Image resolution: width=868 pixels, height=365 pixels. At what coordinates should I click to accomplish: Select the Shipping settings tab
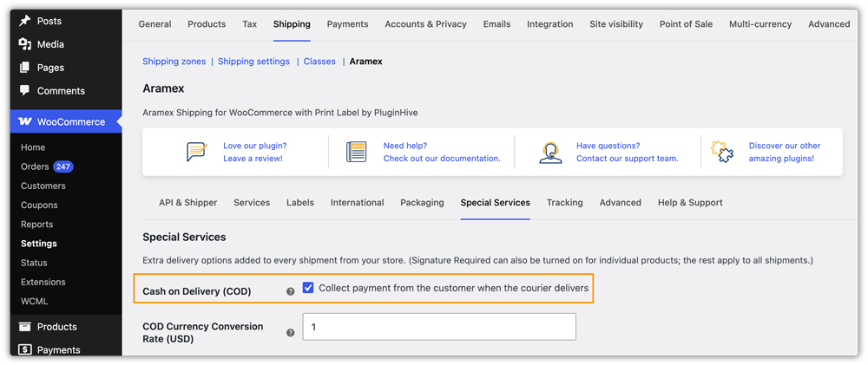292,24
